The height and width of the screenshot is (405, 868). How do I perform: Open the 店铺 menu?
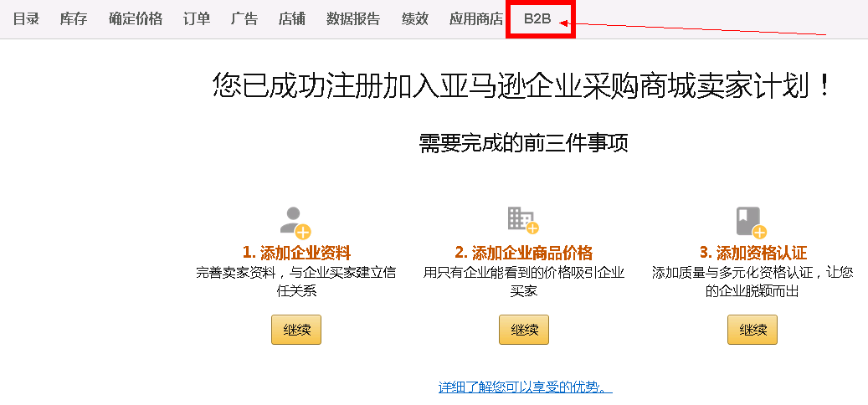pyautogui.click(x=292, y=18)
